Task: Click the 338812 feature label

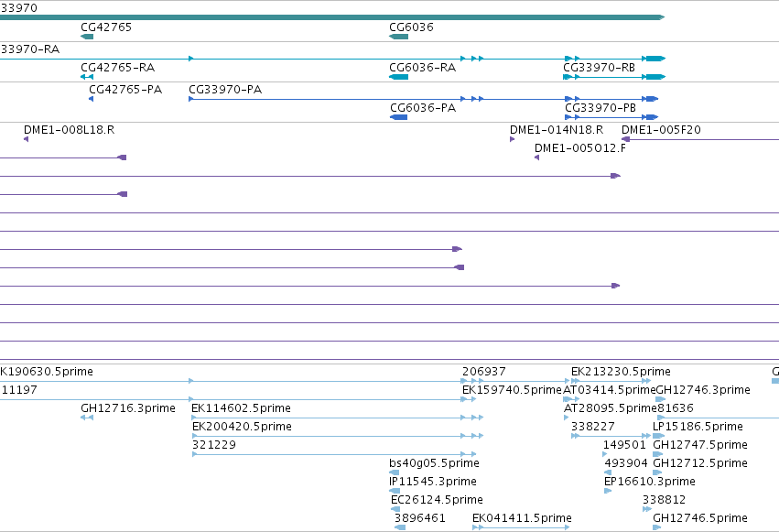Action: click(x=665, y=500)
